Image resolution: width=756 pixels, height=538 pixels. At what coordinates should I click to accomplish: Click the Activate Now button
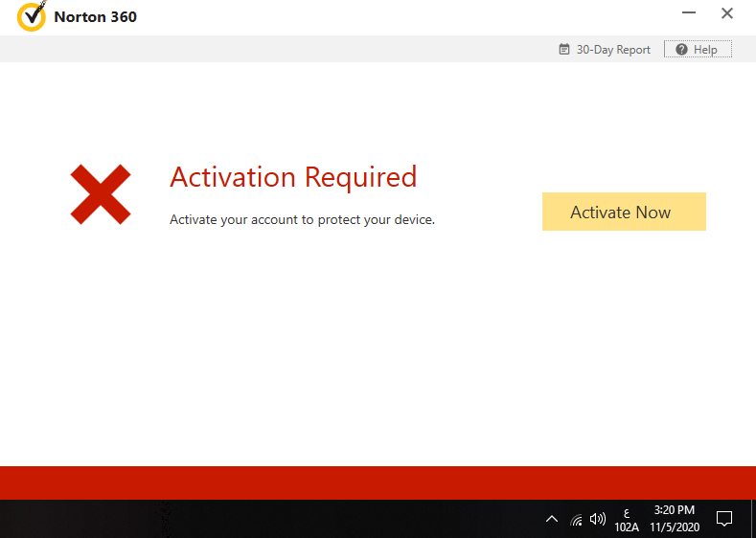(624, 212)
